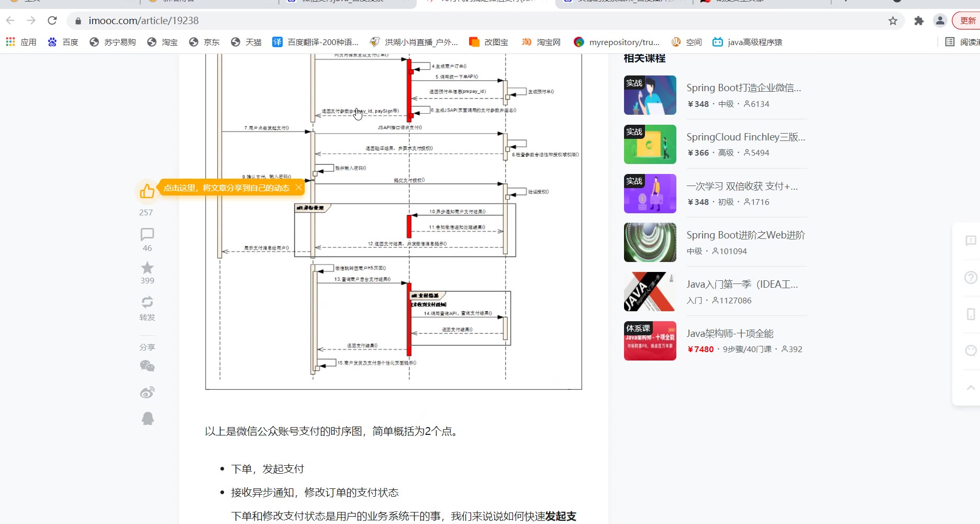This screenshot has width=980, height=524.
Task: Close the orange share tooltip
Action: (x=298, y=188)
